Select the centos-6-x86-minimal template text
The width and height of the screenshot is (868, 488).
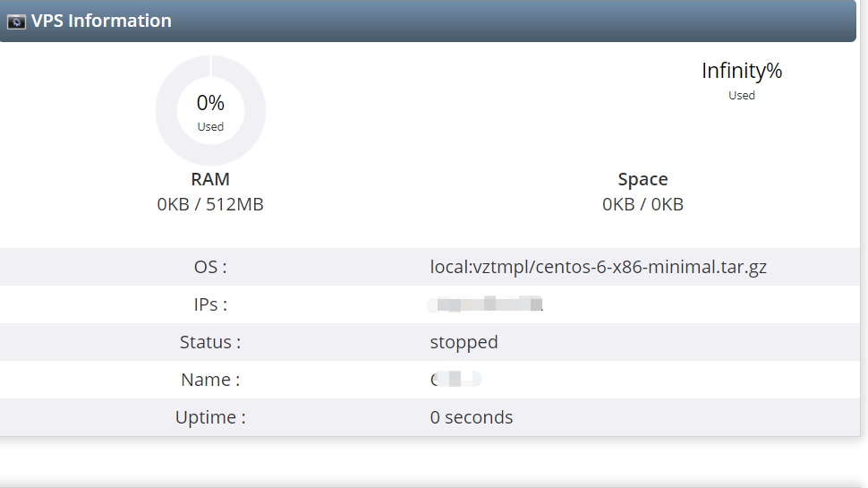point(598,267)
